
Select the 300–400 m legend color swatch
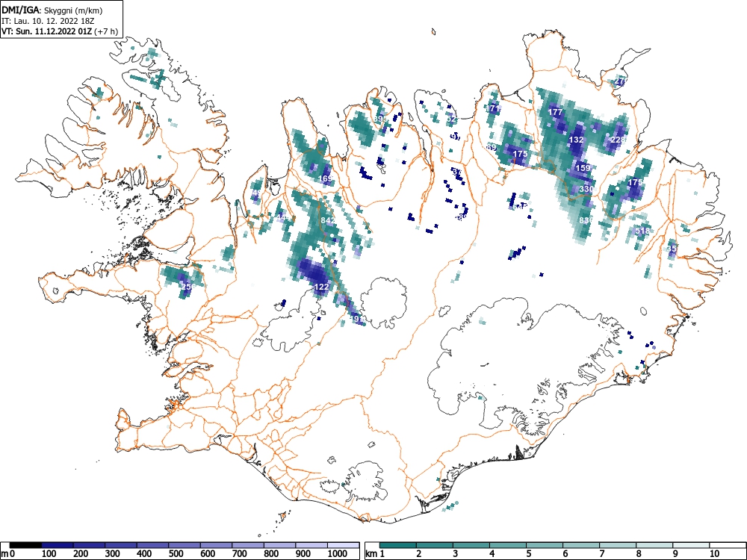pyautogui.click(x=121, y=545)
